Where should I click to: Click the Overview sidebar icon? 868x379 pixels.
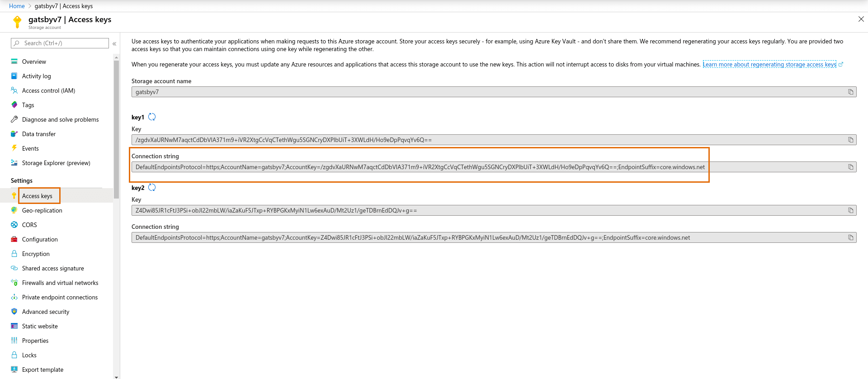[x=14, y=62]
